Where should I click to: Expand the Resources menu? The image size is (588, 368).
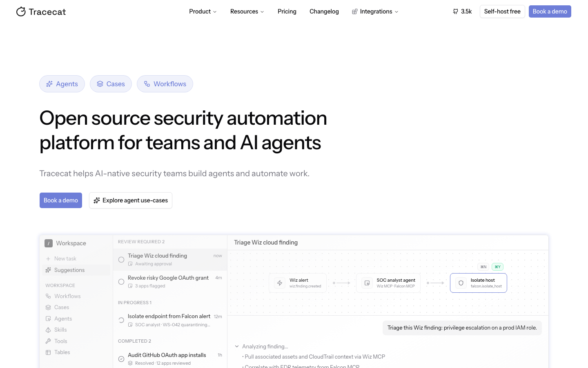247,11
